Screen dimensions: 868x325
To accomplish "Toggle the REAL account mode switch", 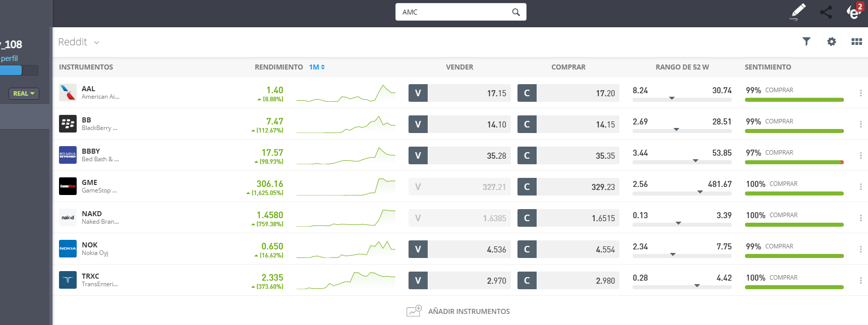I will click(24, 94).
